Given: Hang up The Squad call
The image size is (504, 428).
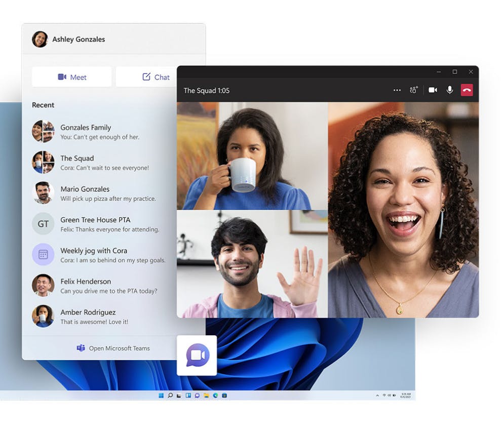Looking at the screenshot, I should (467, 90).
